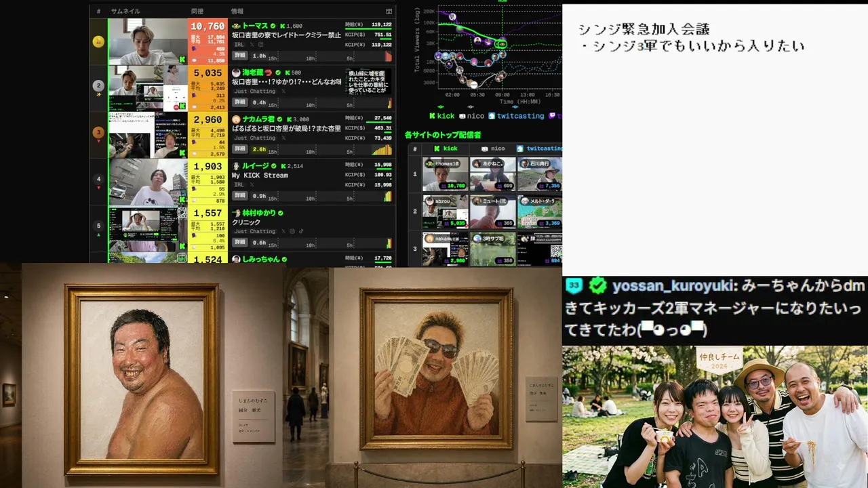
Task: Open しみっちゃん channel name link
Action: click(261, 259)
